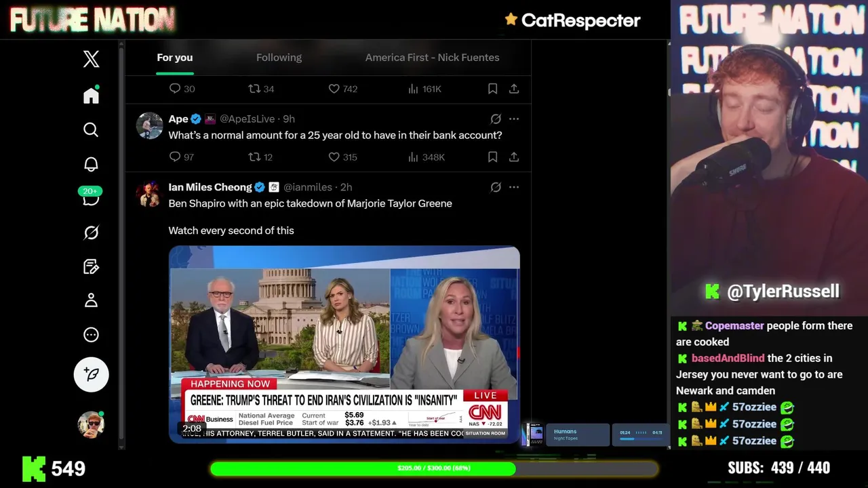Click the @TylerRussell Kick handle
The width and height of the screenshot is (868, 488).
[783, 291]
